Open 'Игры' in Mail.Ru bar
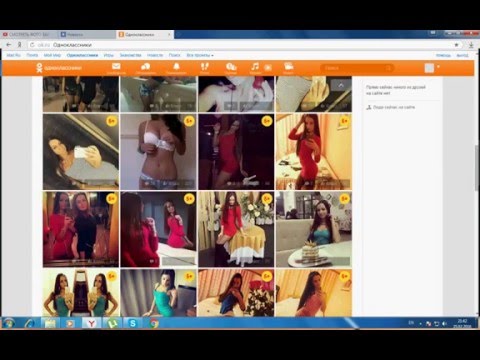Image resolution: width=480 pixels, height=360 pixels. [109, 55]
